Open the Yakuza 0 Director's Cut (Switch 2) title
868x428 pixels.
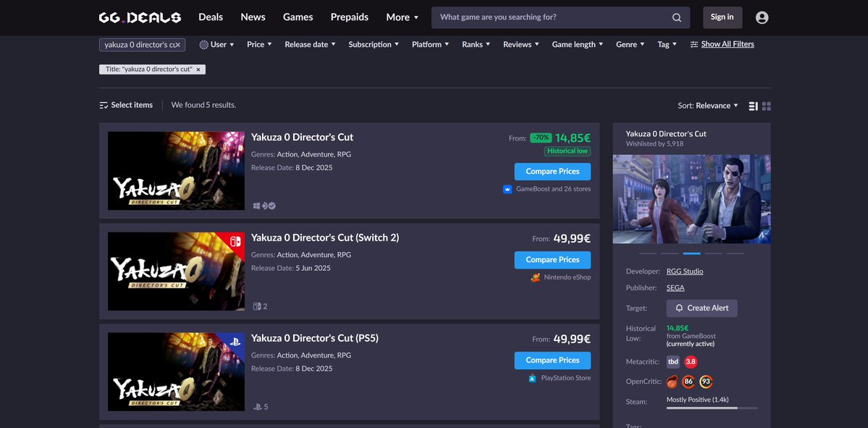(325, 238)
